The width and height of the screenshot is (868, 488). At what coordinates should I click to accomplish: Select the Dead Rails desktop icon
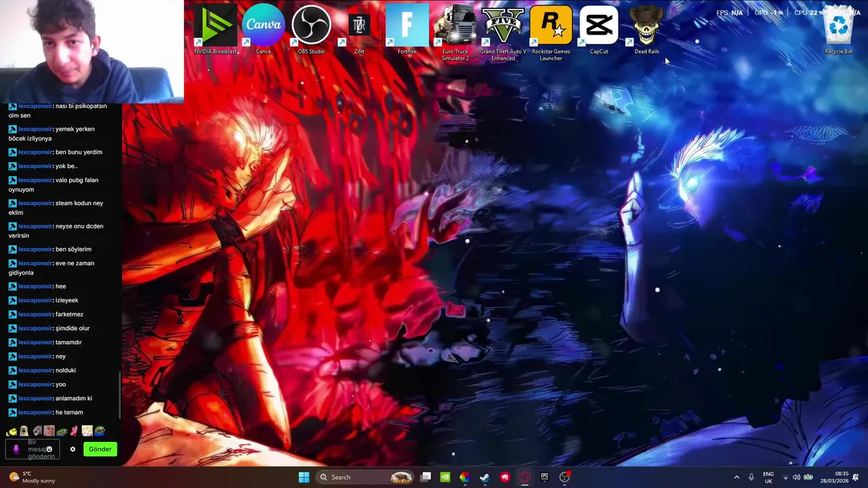tap(647, 30)
